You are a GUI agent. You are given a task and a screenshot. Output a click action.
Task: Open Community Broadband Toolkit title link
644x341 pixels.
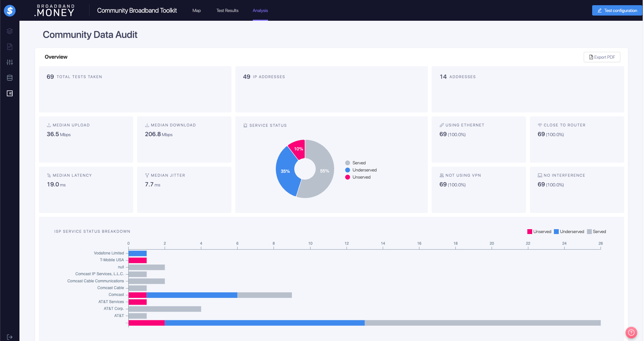coord(137,10)
